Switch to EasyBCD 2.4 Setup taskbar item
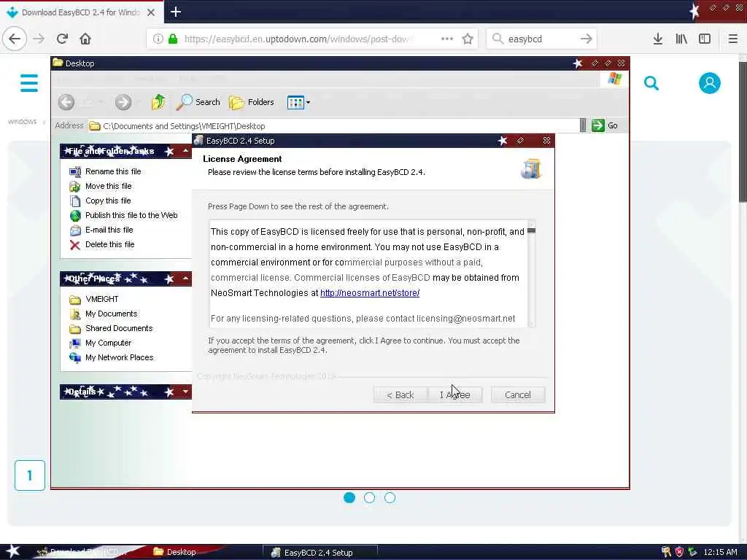Viewport: 747px width, 560px height. click(320, 553)
